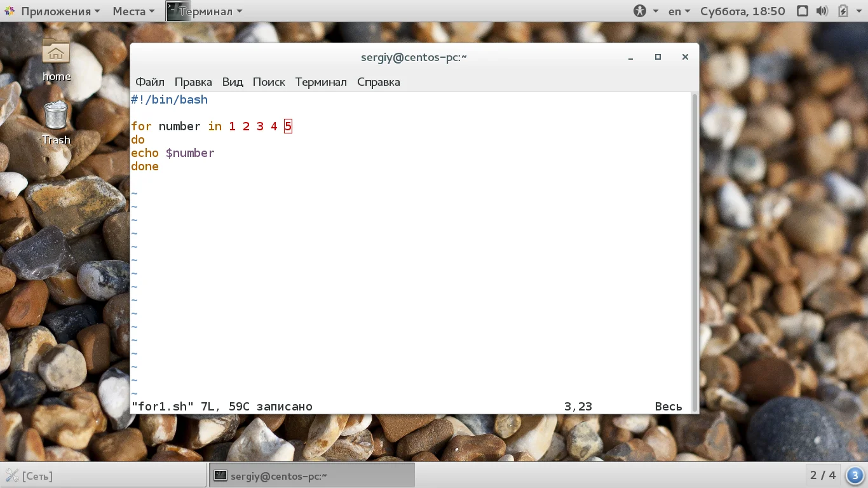The height and width of the screenshot is (488, 868).
Task: Open the en keyboard layout dropdown
Action: (x=679, y=11)
